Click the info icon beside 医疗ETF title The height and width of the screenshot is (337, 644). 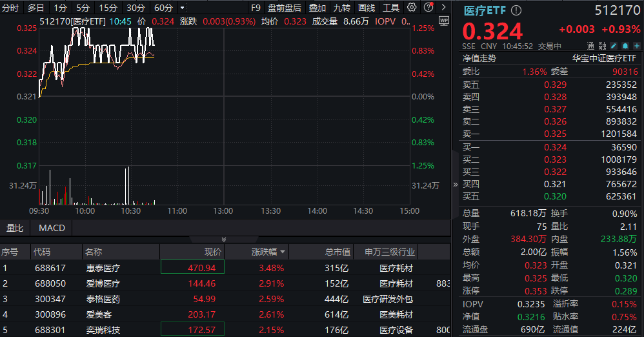pos(516,11)
